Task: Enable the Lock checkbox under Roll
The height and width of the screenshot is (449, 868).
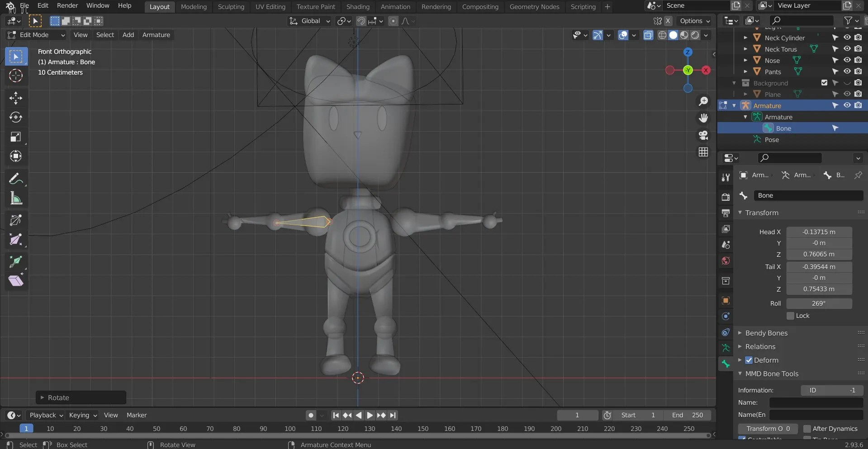Action: pyautogui.click(x=790, y=316)
